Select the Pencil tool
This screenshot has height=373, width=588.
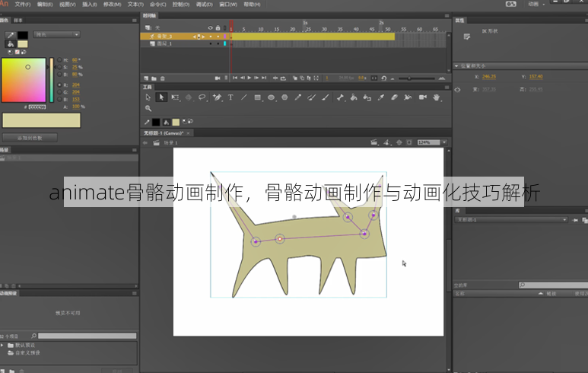point(298,97)
